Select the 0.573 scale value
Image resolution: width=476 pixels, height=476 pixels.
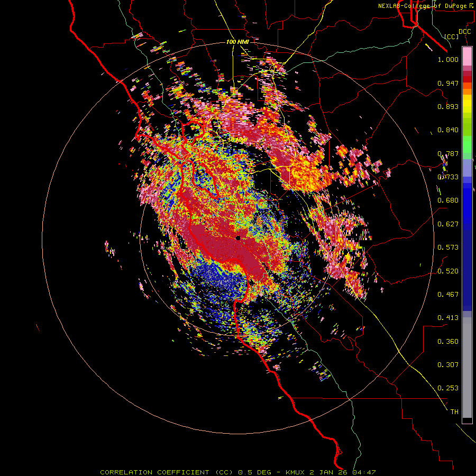[x=448, y=248]
